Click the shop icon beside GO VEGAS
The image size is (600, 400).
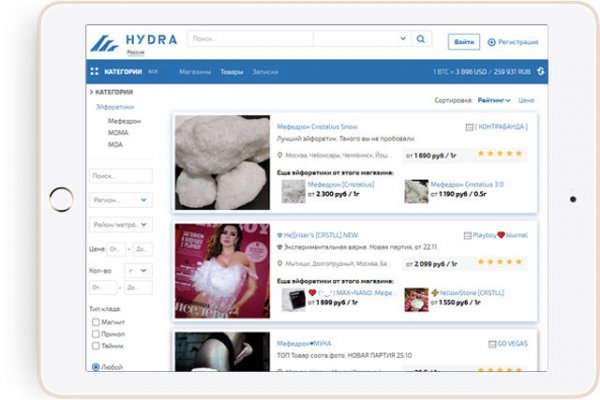click(491, 343)
